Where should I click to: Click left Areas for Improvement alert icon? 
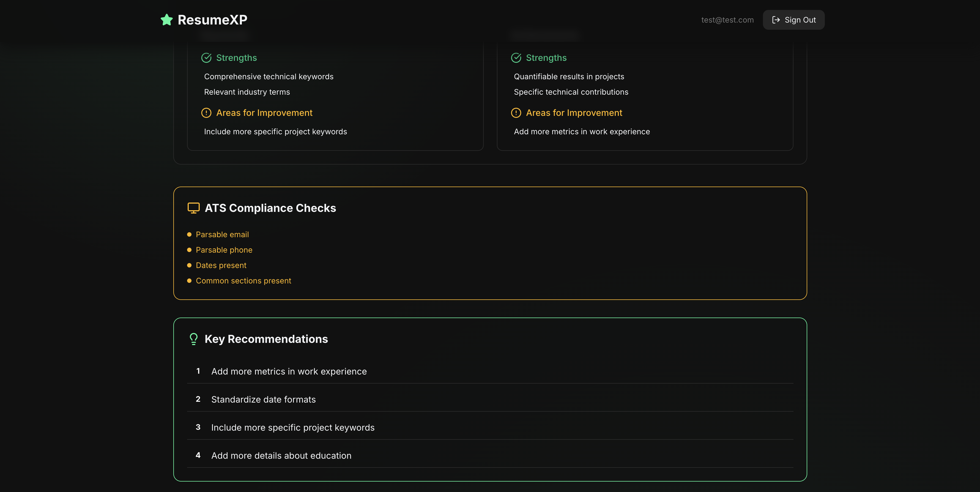click(x=206, y=113)
